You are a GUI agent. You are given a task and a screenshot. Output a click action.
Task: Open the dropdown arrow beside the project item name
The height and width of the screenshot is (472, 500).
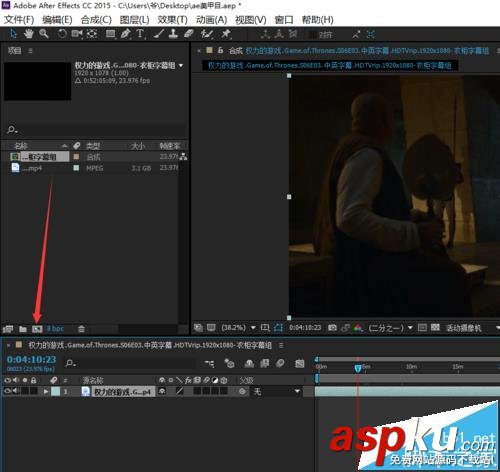click(x=181, y=65)
